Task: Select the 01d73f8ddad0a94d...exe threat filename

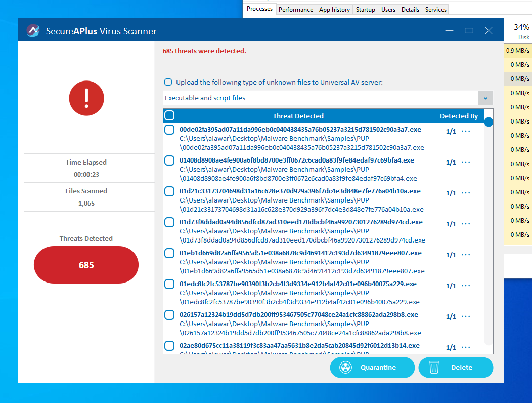Action: 301,222
